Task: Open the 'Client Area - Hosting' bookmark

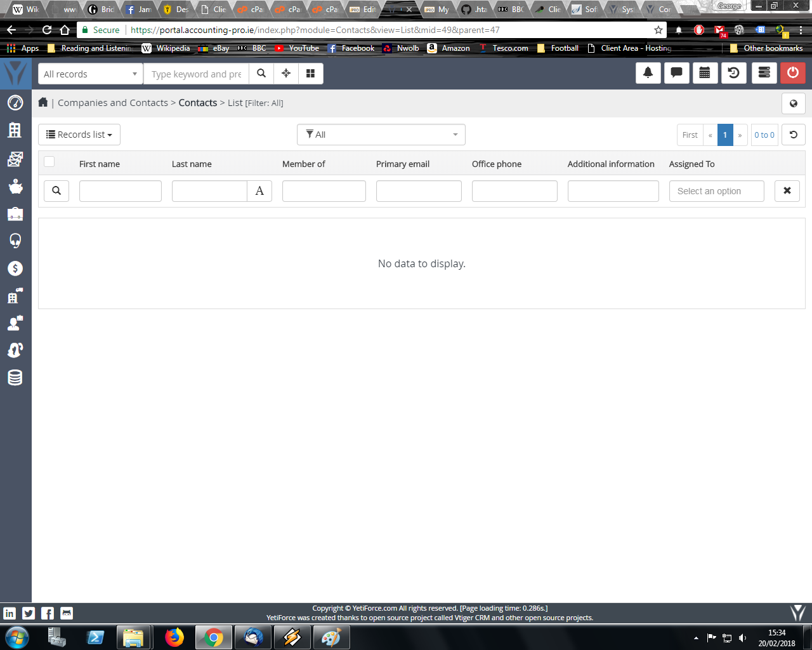Action: click(x=629, y=48)
